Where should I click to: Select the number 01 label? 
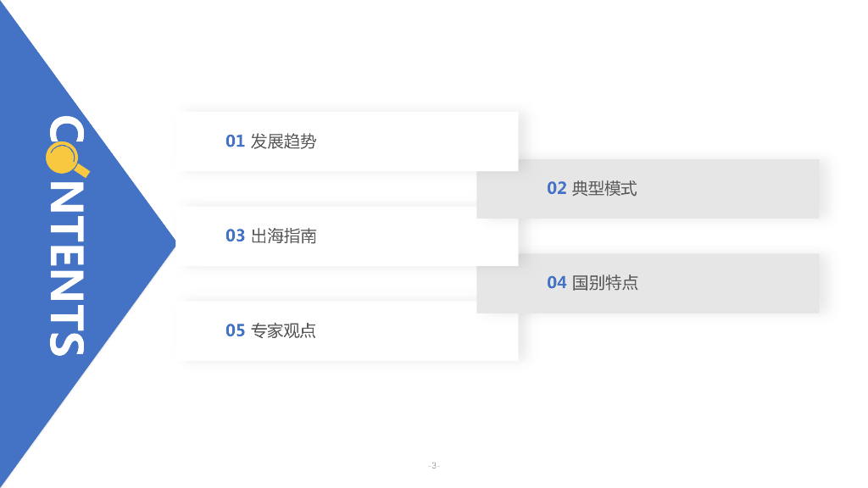coord(235,141)
